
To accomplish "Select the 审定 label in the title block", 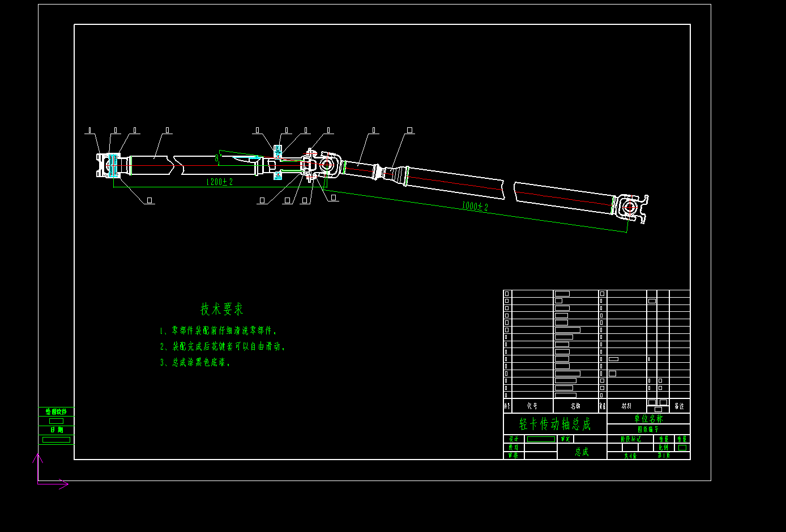I will [565, 439].
